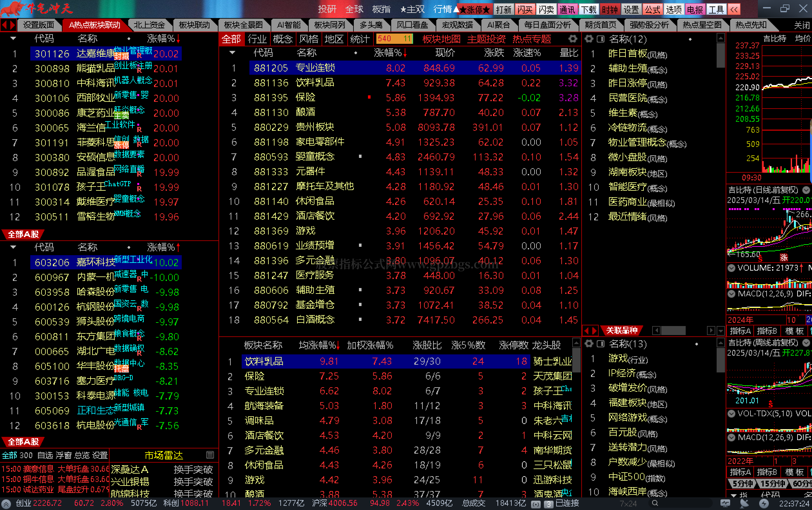
Task: Expand the weekly MACD(12,26,9) dropdown
Action: click(x=731, y=437)
